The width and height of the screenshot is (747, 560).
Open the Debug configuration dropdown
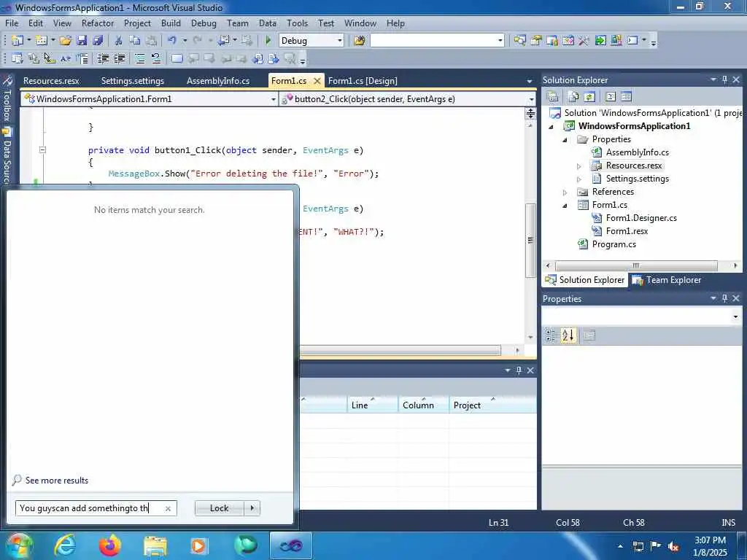[340, 41]
